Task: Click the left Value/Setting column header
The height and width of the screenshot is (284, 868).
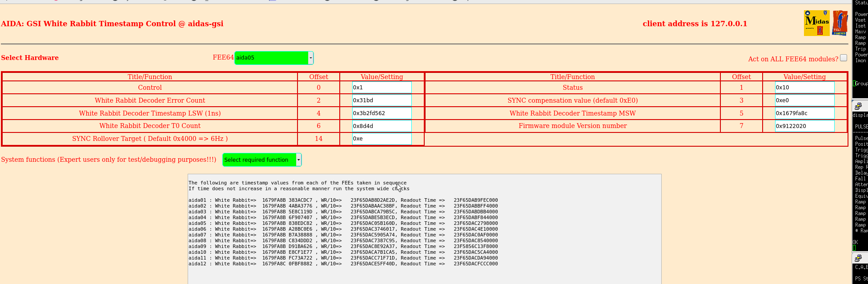Action: pyautogui.click(x=382, y=77)
